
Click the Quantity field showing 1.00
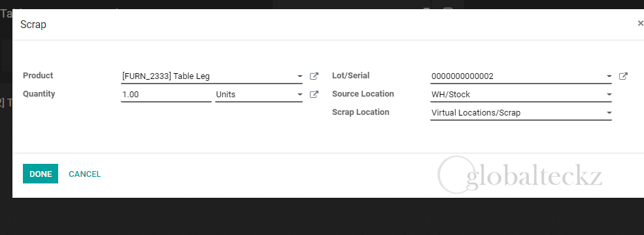[166, 95]
